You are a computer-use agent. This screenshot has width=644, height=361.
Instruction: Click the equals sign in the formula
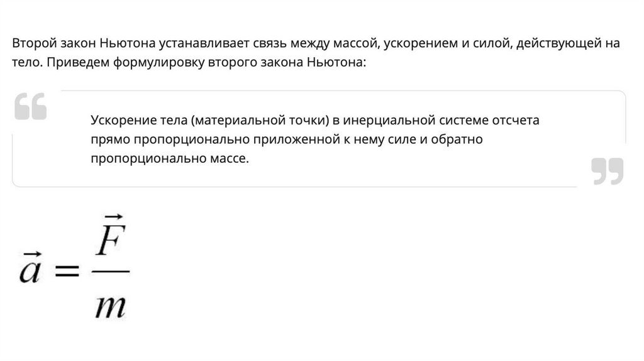(67, 271)
